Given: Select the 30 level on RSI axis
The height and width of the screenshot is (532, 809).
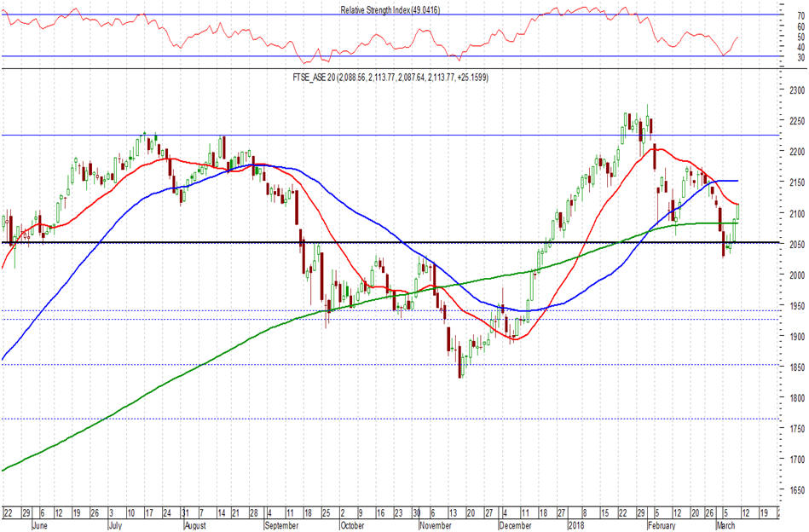Looking at the screenshot, I should (800, 58).
